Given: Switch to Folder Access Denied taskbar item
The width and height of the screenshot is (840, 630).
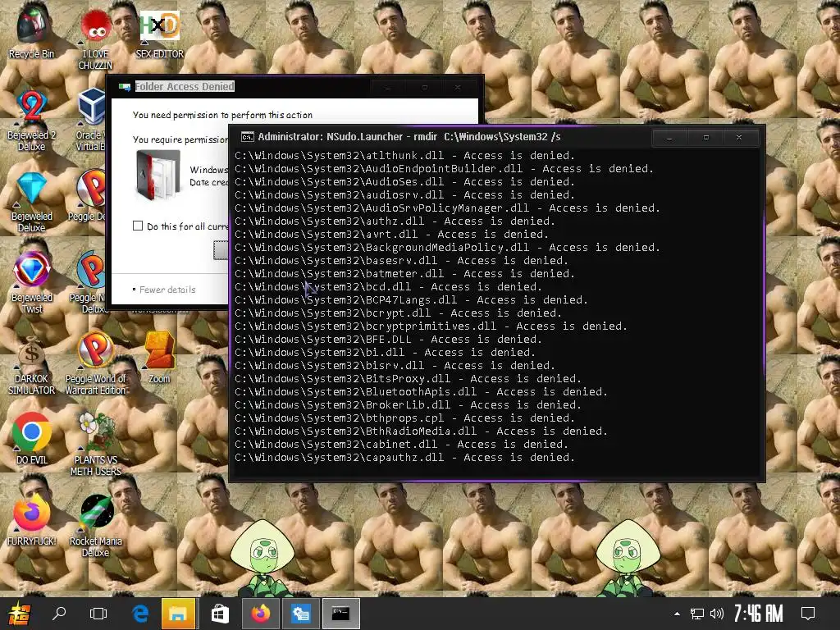Looking at the screenshot, I should (300, 614).
